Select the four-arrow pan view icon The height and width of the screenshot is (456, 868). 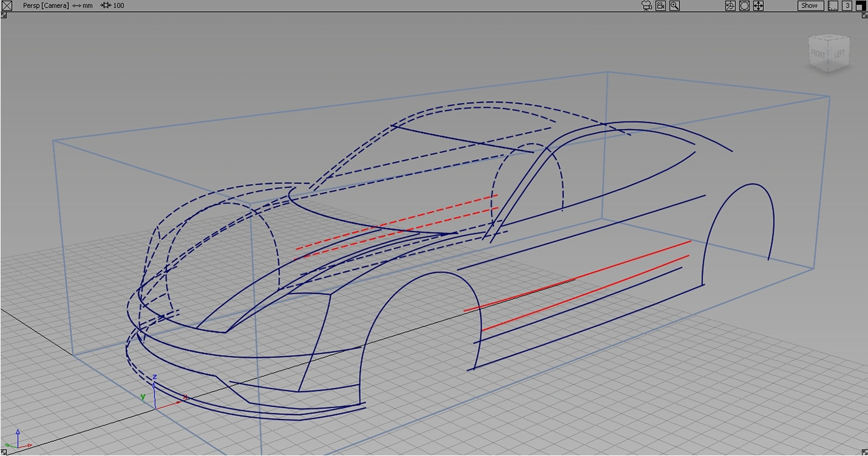tap(758, 6)
